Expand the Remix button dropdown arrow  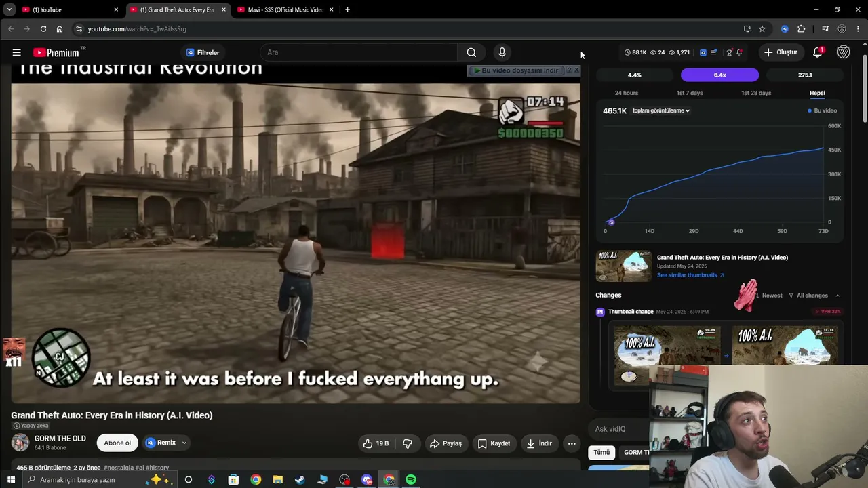(x=184, y=443)
